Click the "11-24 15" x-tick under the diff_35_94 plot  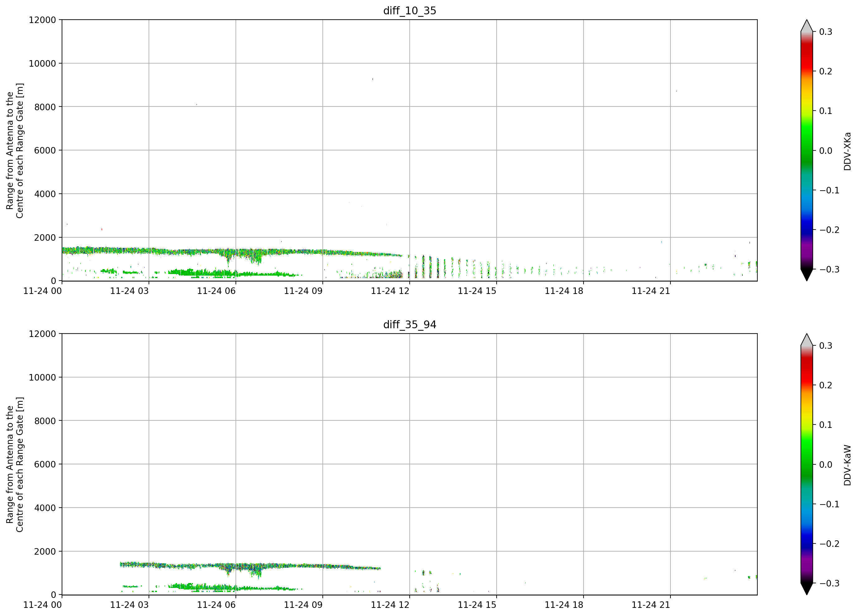[477, 605]
